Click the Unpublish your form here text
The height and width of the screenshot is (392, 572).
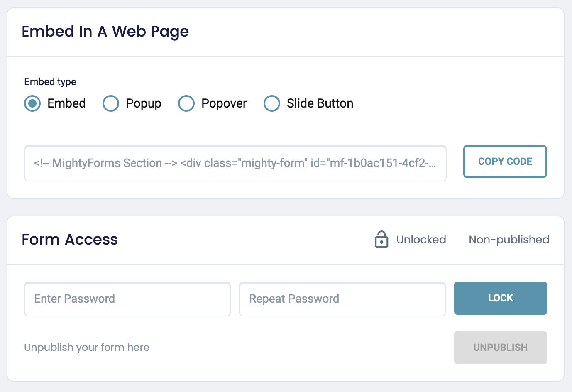point(87,348)
